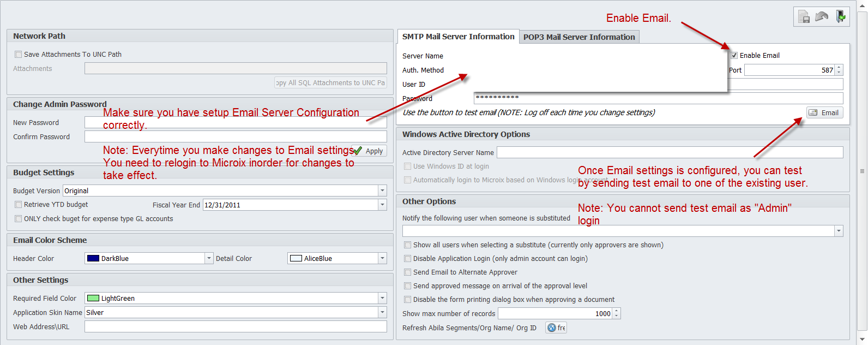Open the Budget Version dropdown

[x=382, y=191]
